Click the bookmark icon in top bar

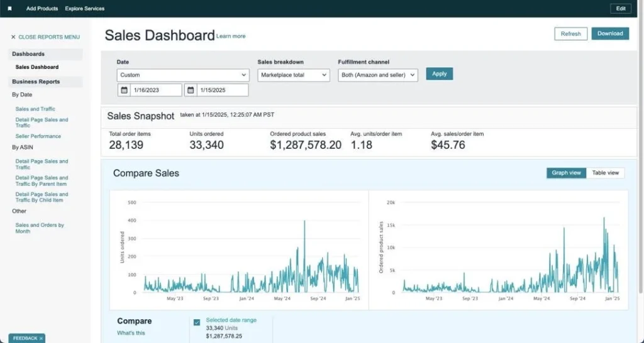click(x=9, y=9)
